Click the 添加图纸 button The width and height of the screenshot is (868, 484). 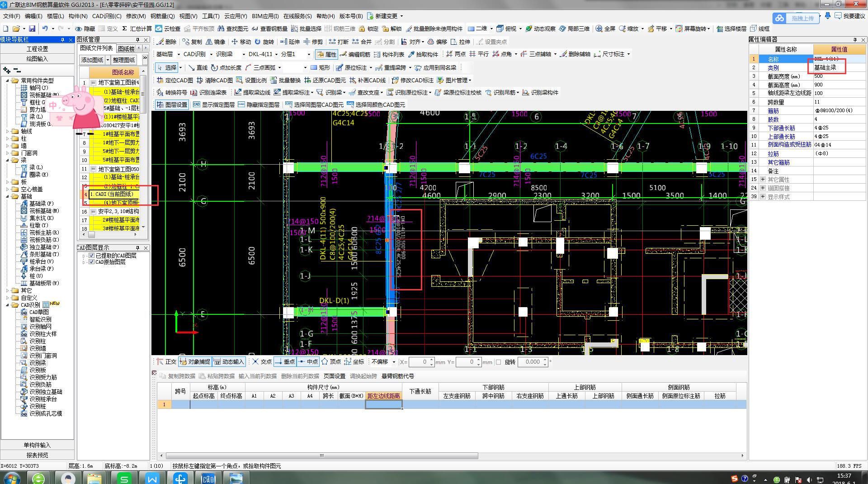(x=92, y=60)
